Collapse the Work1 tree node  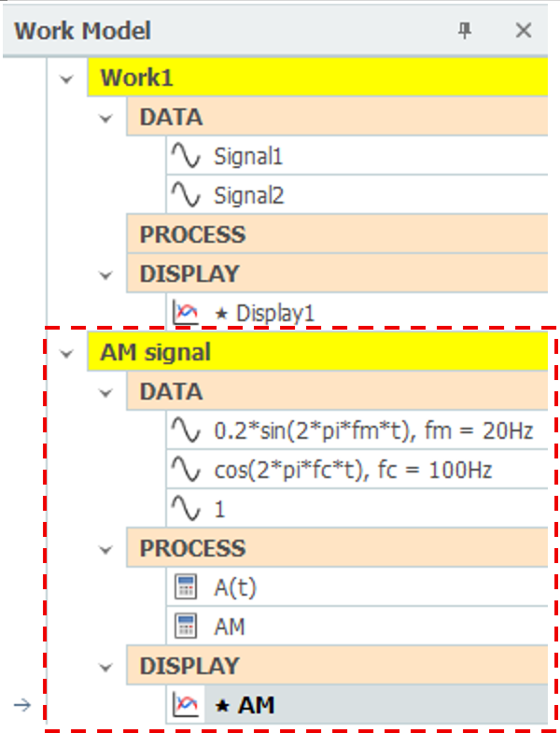coord(67,78)
